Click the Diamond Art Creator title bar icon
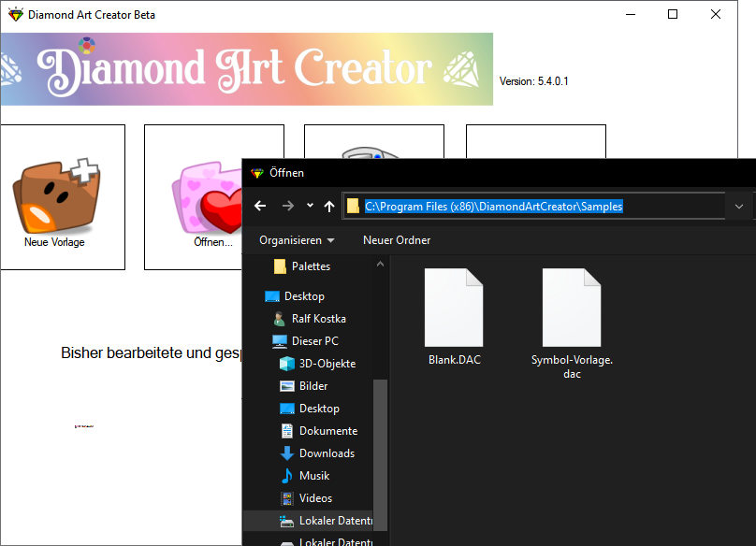Image resolution: width=756 pixels, height=546 pixels. click(x=15, y=14)
